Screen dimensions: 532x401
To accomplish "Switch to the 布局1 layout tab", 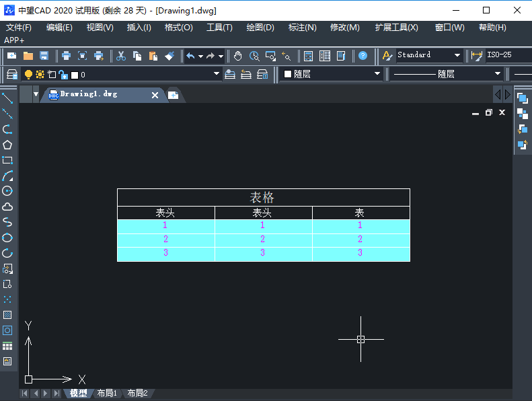I will [107, 393].
